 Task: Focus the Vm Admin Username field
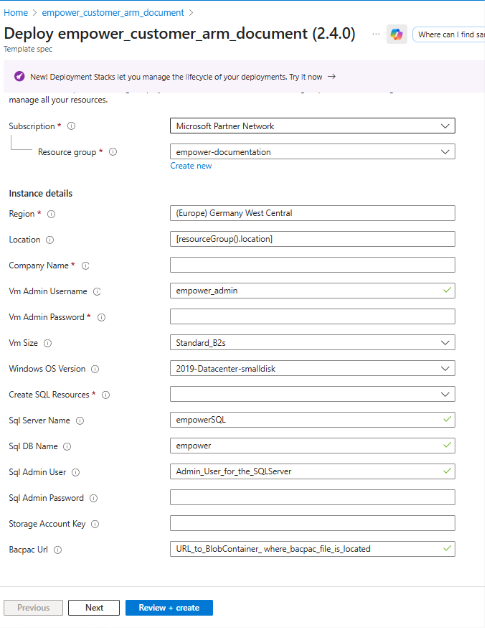pos(312,291)
